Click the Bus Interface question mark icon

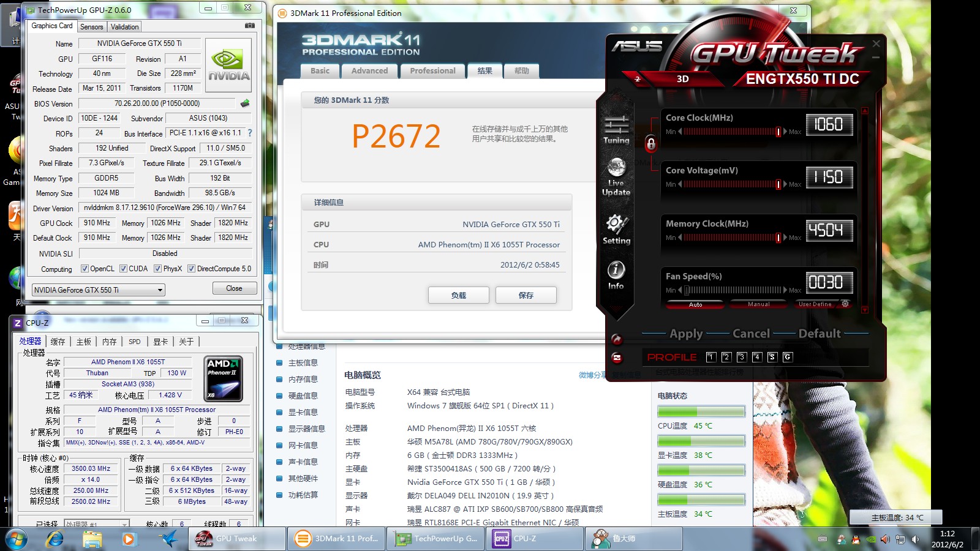(250, 133)
